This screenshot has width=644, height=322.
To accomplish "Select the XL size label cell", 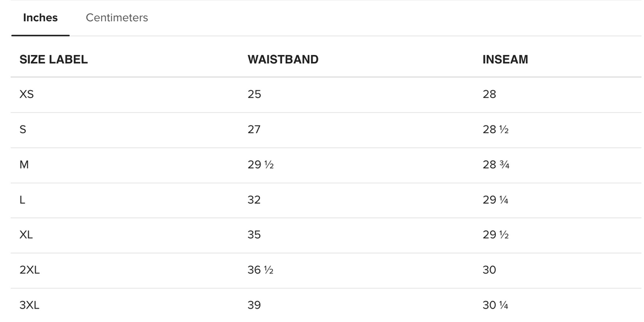I will pyautogui.click(x=26, y=235).
